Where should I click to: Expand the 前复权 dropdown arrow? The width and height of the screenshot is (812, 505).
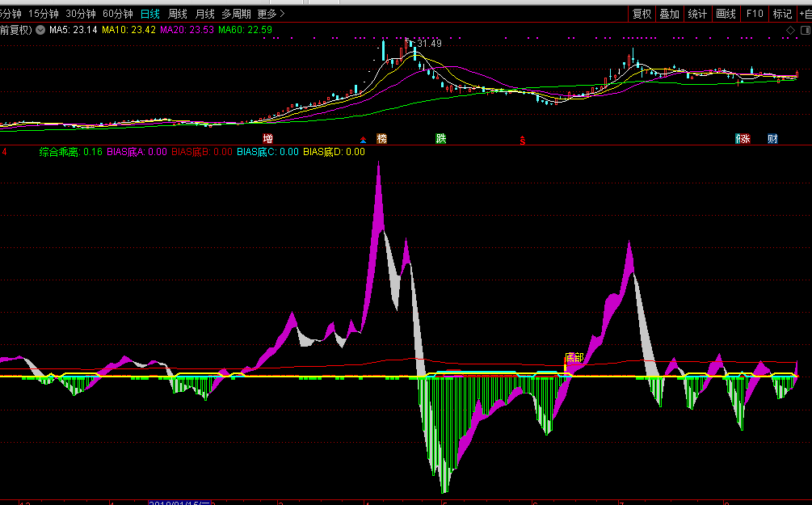coord(40,30)
